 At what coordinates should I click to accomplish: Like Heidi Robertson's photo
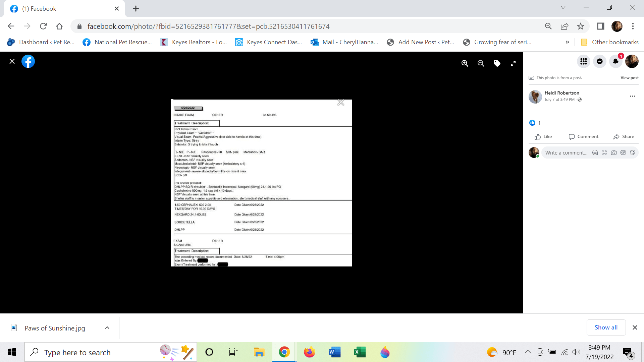(543, 136)
